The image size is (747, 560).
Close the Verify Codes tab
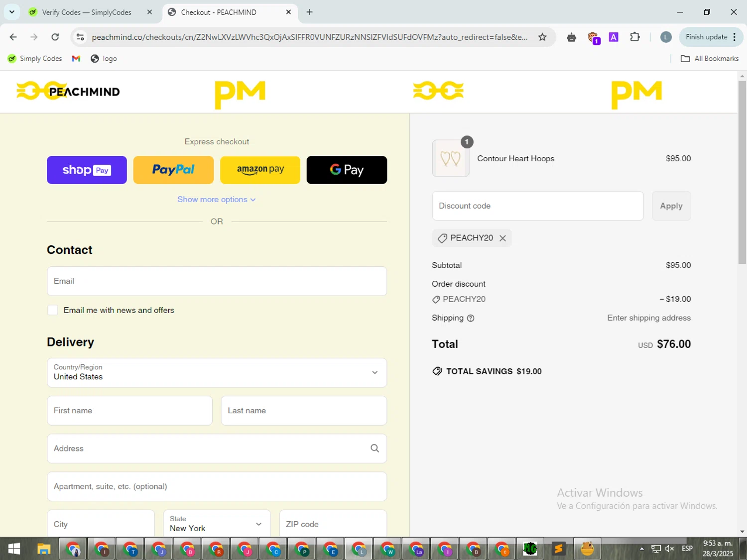[149, 12]
